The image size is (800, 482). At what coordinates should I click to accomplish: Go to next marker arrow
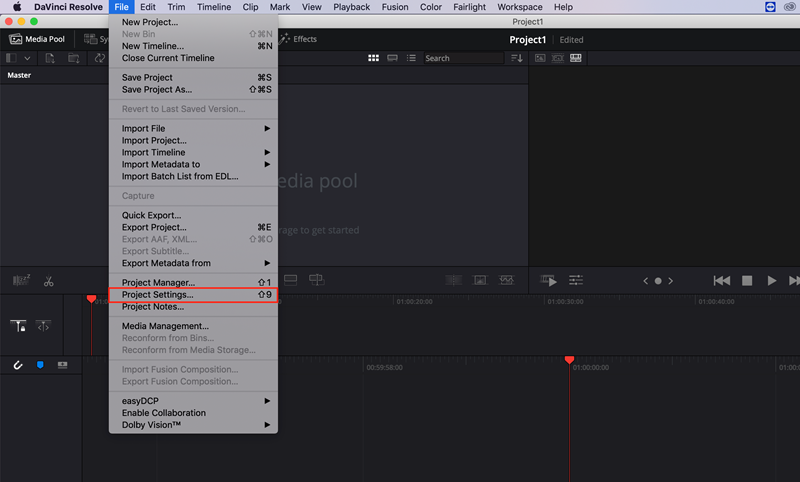670,281
